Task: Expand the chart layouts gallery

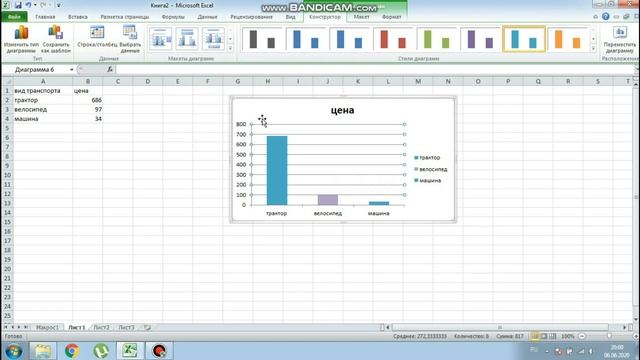Action: tap(230, 48)
